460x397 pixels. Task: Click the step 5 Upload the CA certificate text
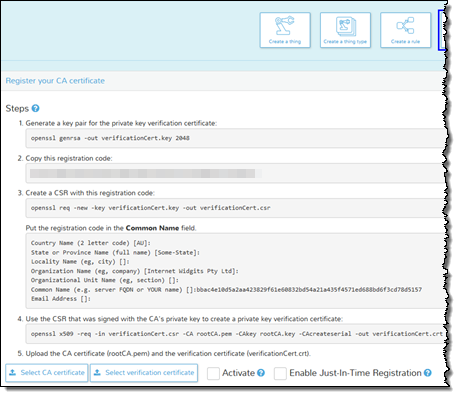[168, 353]
